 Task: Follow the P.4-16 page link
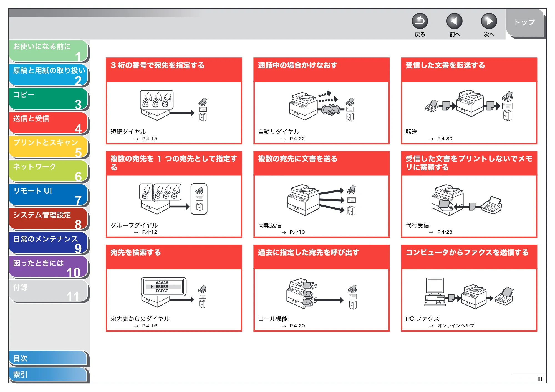150,326
